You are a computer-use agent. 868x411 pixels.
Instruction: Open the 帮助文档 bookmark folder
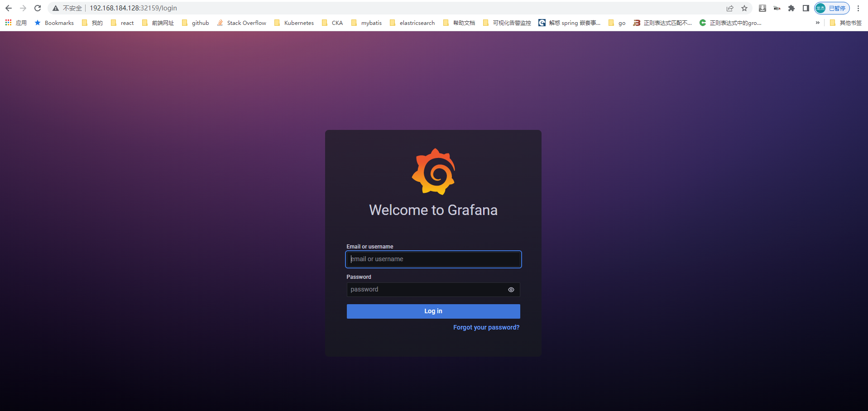(459, 23)
